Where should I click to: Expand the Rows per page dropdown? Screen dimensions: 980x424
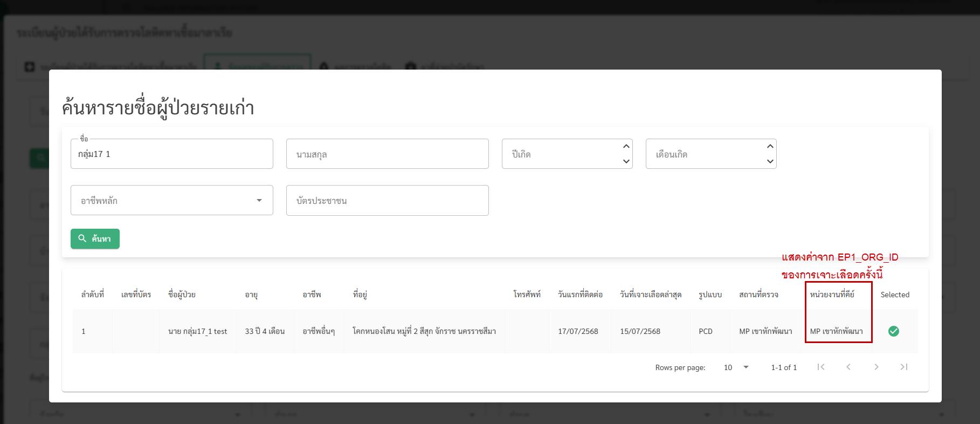(x=736, y=367)
